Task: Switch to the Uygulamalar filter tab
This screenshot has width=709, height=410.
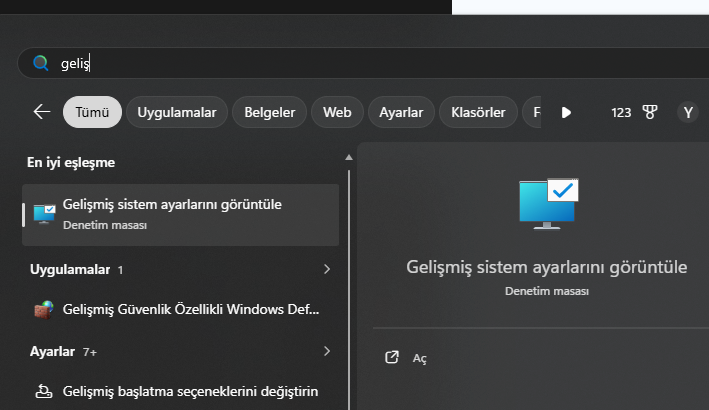Action: 176,112
